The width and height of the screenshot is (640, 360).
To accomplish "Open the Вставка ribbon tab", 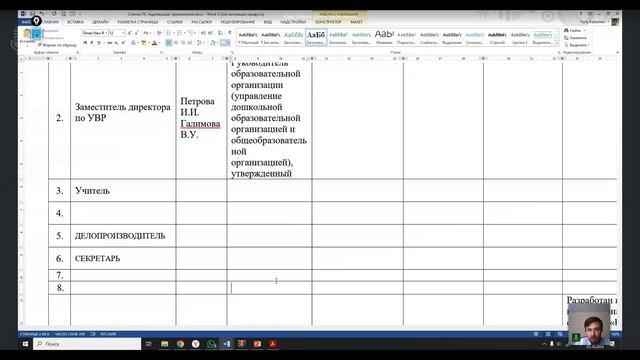I will 75,22.
